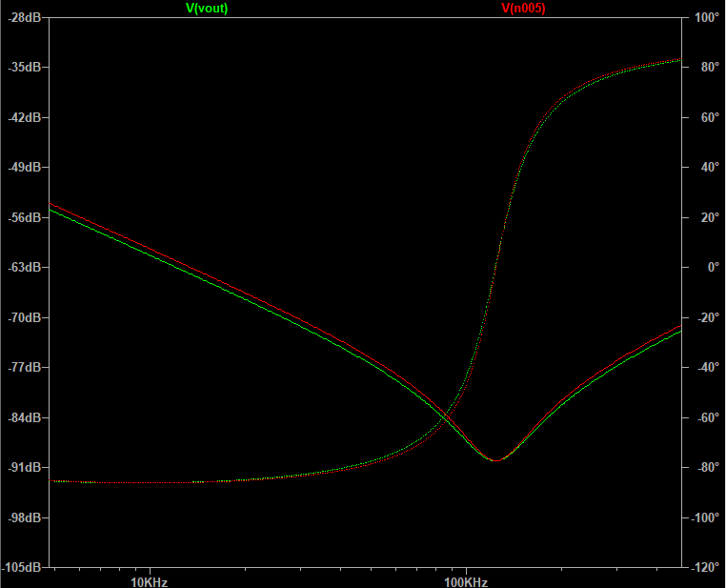Click the -105dB left axis label
The width and height of the screenshot is (726, 588).
[x=22, y=567]
